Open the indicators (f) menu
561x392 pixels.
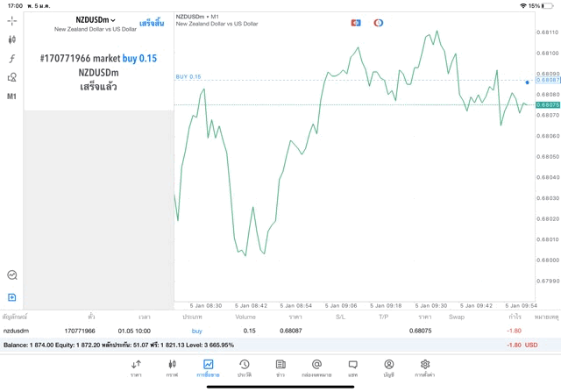(11, 59)
